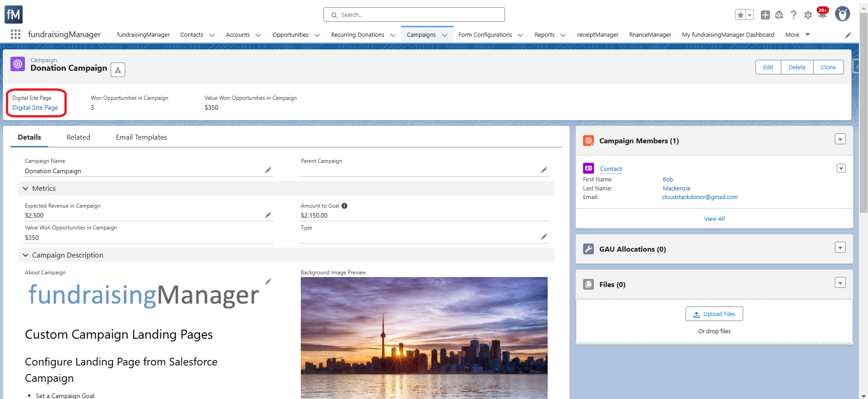Edit Type field pencil icon

tap(544, 237)
